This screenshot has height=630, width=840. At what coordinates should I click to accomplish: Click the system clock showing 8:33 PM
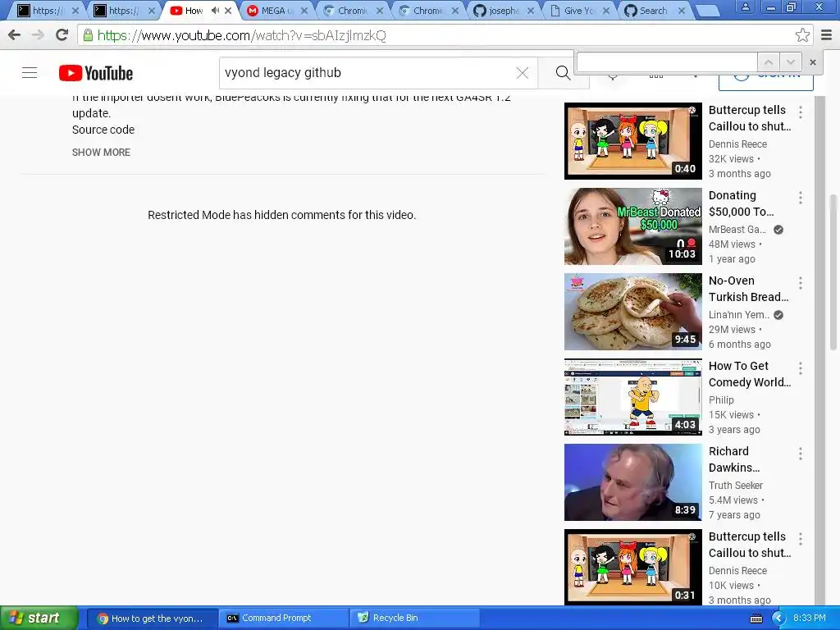pos(809,619)
